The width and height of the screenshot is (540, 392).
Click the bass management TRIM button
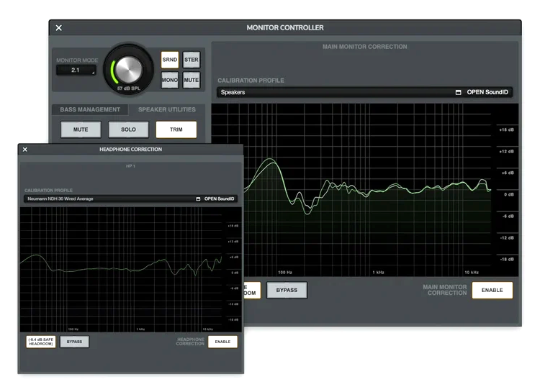pos(176,129)
